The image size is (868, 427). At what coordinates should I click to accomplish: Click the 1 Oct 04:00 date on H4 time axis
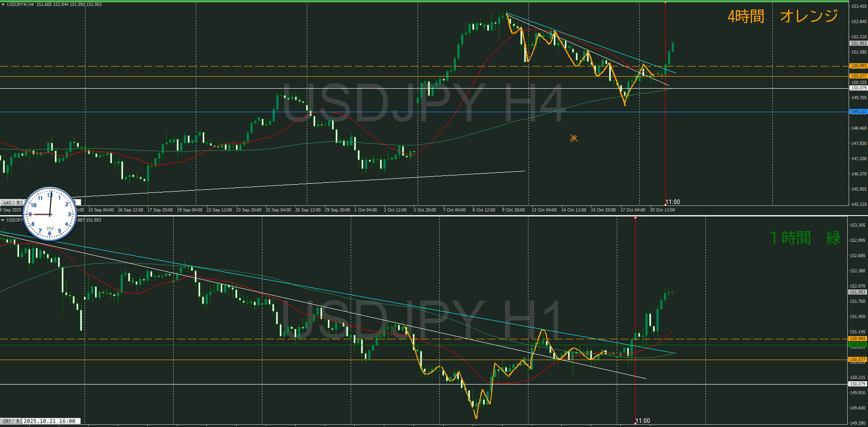click(365, 210)
